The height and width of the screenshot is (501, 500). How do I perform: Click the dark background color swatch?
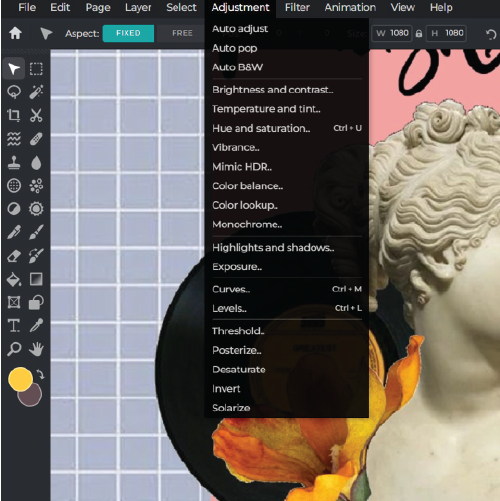pyautogui.click(x=32, y=397)
